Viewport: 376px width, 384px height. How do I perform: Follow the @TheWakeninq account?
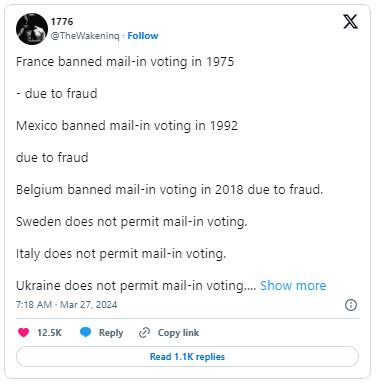coord(143,36)
